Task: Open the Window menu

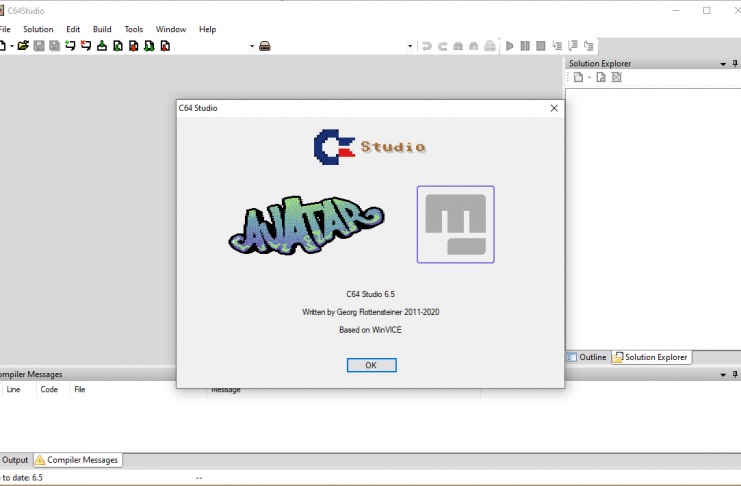Action: (171, 29)
